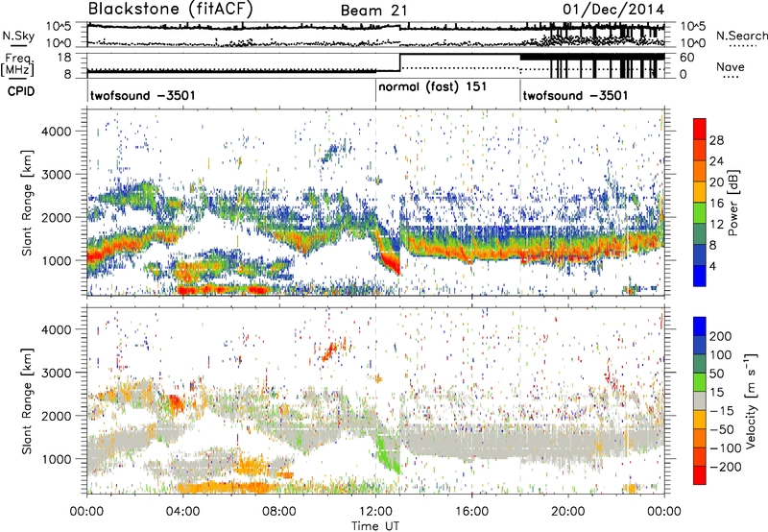Viewport: 768px width, 532px height.
Task: Click the '-15' tick on Velocity colorbar
Action: coord(722,411)
